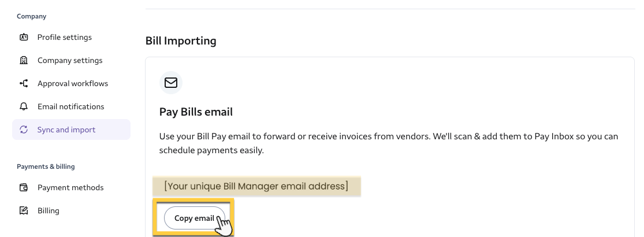Open the Profile settings menu label
Screen dimensions: 644x237
click(65, 38)
